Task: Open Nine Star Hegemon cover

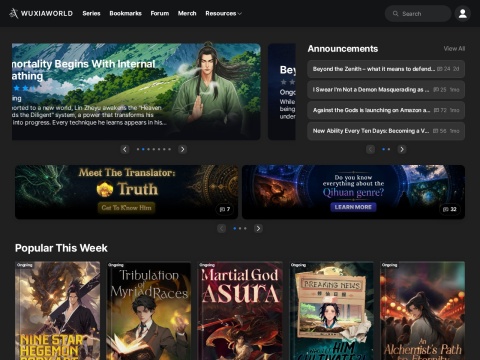Action: 57,311
